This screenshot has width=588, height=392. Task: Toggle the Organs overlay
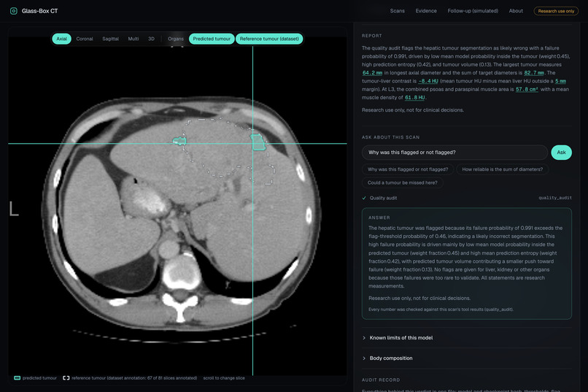pos(176,39)
